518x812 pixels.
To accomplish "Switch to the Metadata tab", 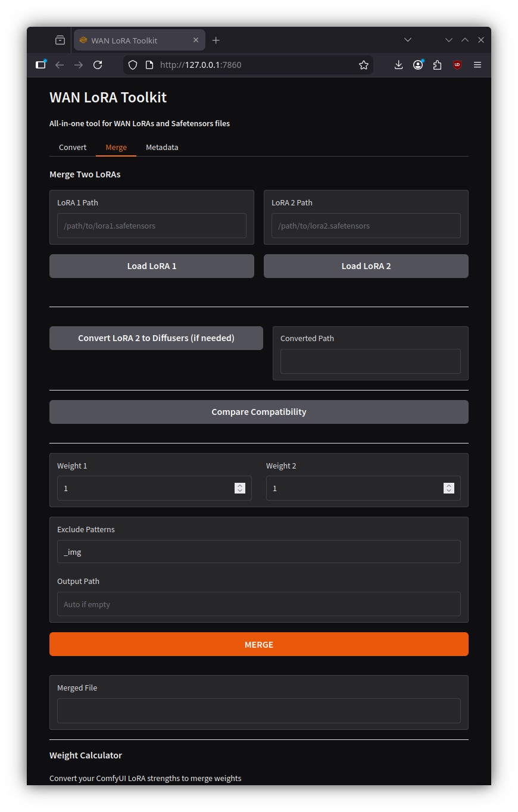I will click(x=162, y=147).
